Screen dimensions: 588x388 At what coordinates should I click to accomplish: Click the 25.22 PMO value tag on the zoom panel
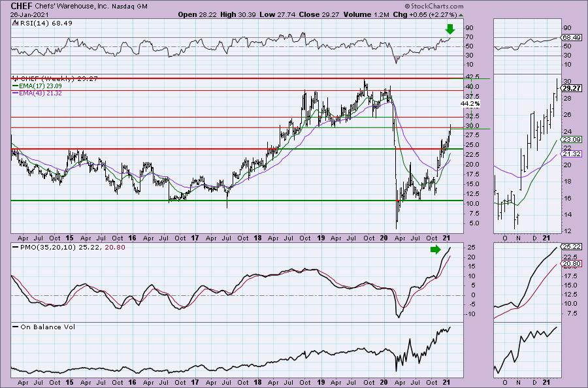coord(572,246)
